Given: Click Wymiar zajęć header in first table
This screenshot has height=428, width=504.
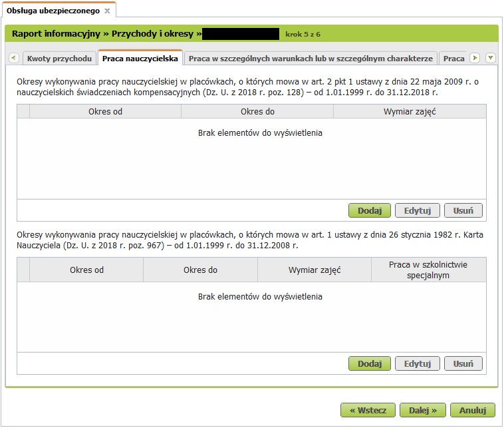Looking at the screenshot, I should pos(410,112).
